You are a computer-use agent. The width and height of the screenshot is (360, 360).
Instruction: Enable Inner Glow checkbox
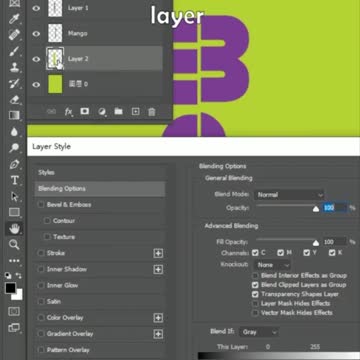[41, 285]
